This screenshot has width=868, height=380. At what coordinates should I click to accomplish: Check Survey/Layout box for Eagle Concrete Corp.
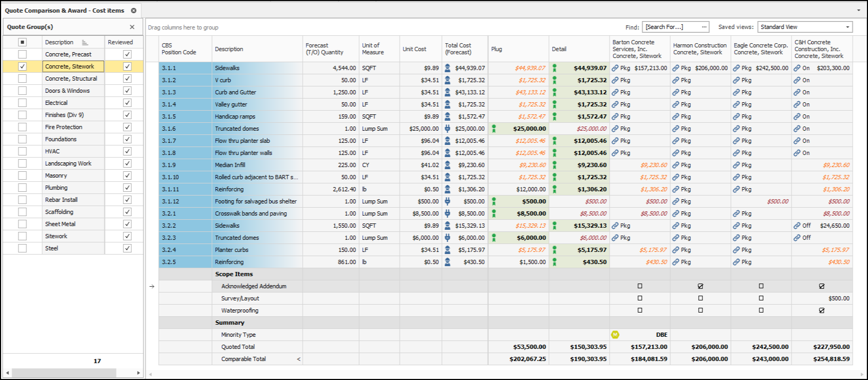click(761, 298)
